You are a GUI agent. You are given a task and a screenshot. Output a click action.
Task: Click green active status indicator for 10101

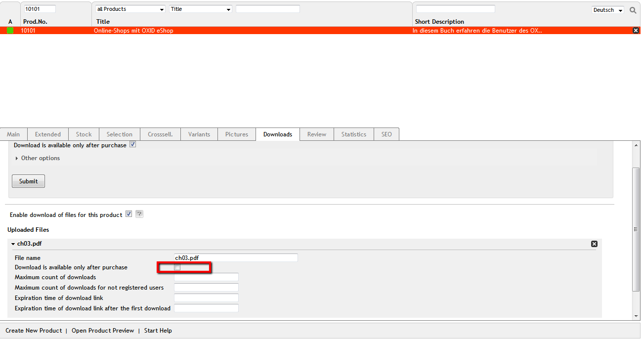(x=10, y=31)
